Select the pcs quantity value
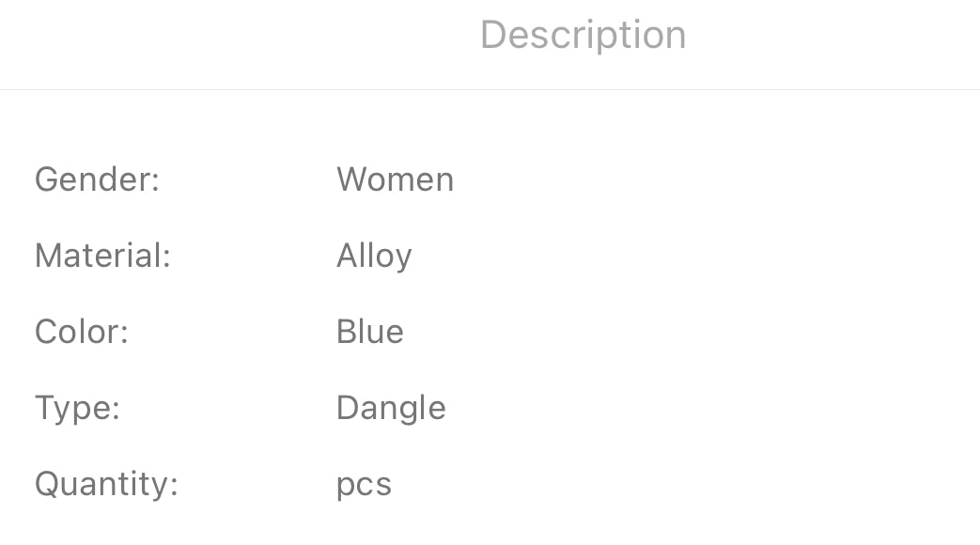 [x=364, y=486]
